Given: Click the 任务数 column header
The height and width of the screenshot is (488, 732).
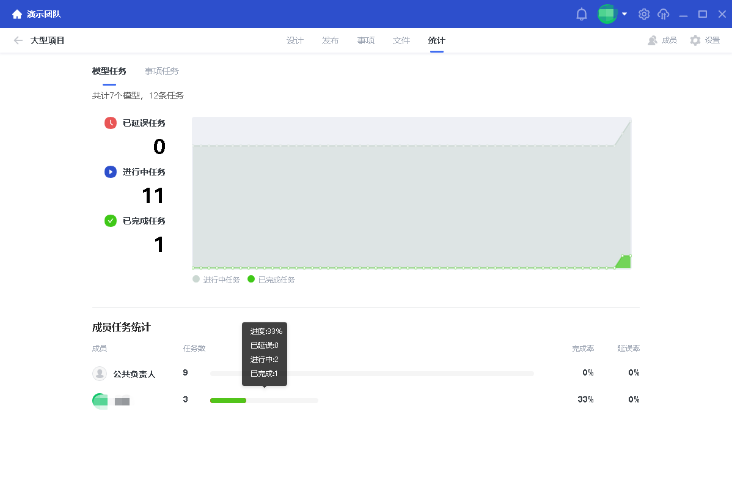Looking at the screenshot, I should [194, 348].
